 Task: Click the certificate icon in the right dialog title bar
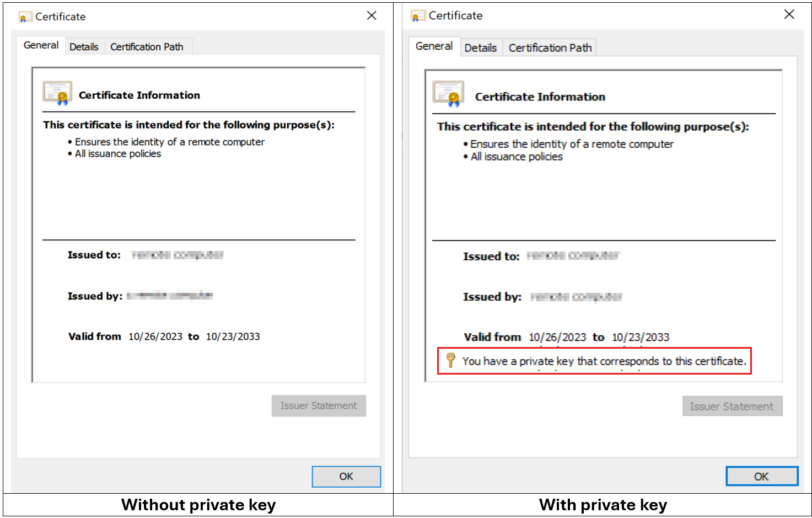coord(418,15)
